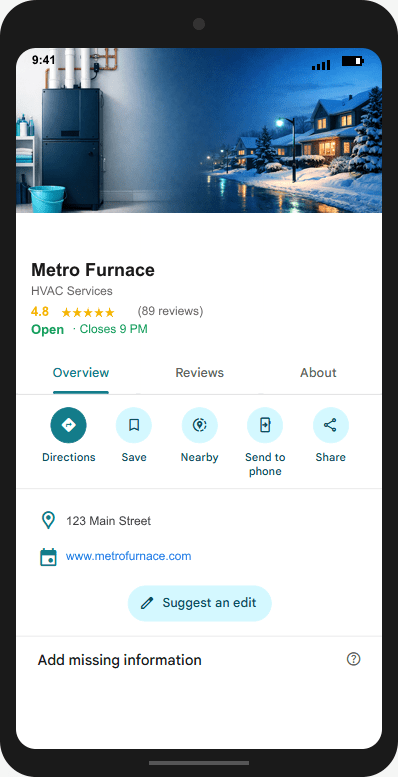This screenshot has width=398, height=777.
Task: Tap the home gesture bar below the screen
Action: (x=199, y=763)
